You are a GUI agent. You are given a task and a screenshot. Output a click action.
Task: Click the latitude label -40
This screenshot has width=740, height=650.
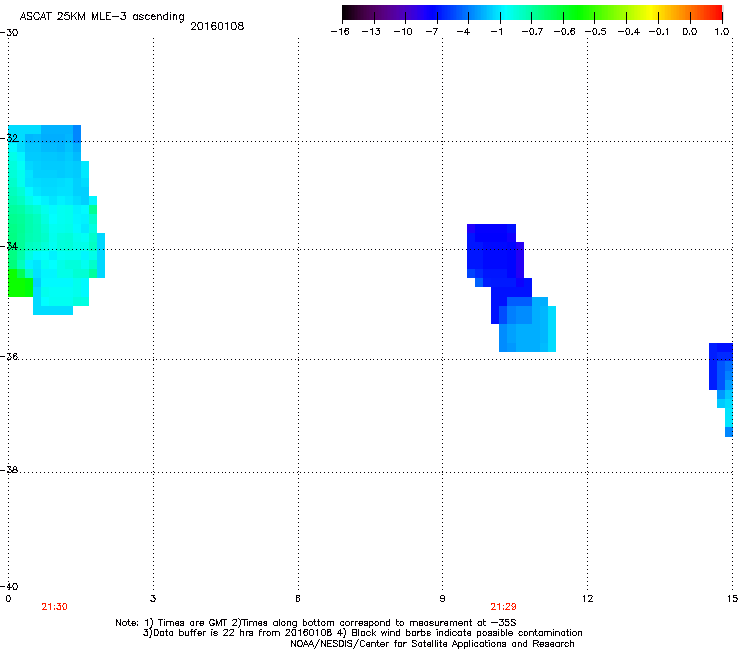(9, 586)
